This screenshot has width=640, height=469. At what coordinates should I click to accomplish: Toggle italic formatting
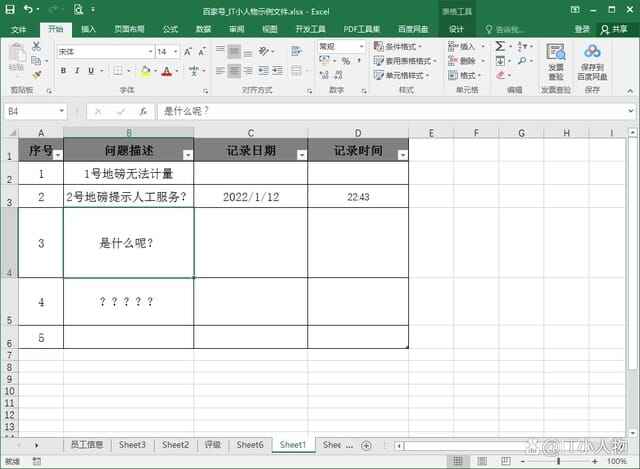coord(77,71)
